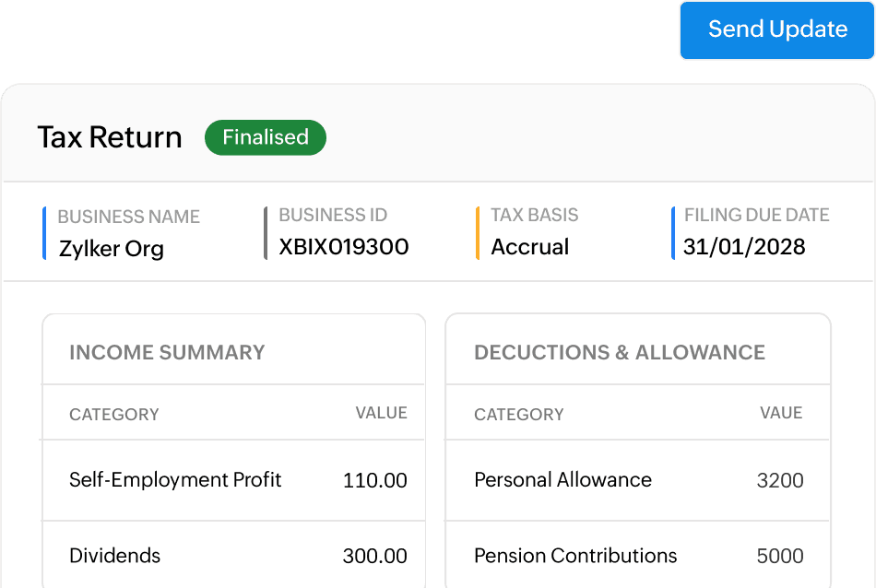Screen dimensions: 876x588
Task: Click the Tax Basis value Accrual
Action: 530,247
